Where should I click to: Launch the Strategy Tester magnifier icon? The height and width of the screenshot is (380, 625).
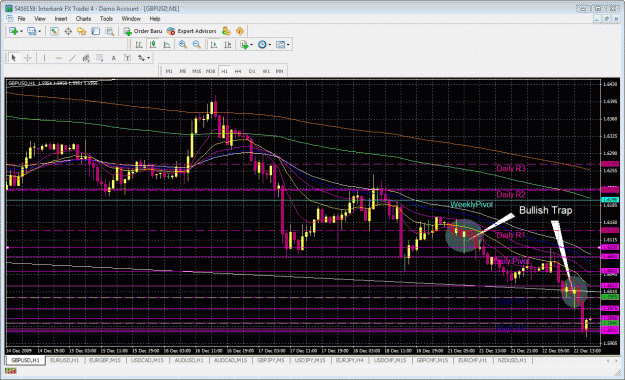pos(110,31)
